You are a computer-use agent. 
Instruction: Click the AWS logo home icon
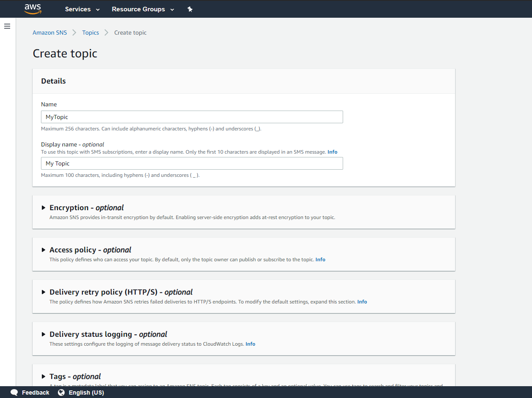pyautogui.click(x=33, y=9)
